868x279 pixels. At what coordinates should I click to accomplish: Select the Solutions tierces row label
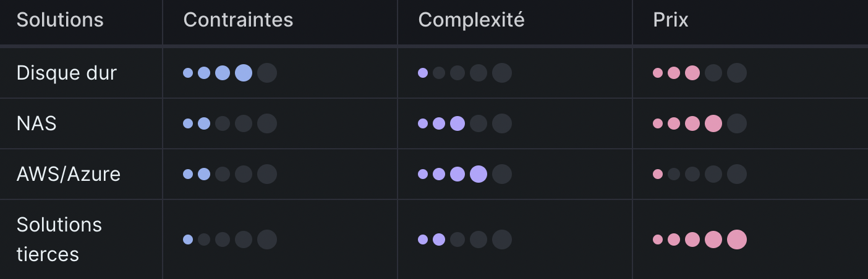(59, 239)
